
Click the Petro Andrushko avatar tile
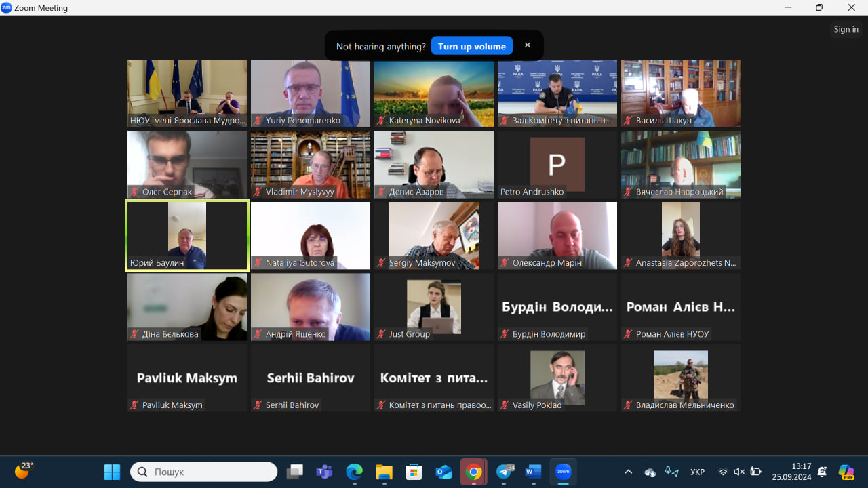[557, 164]
